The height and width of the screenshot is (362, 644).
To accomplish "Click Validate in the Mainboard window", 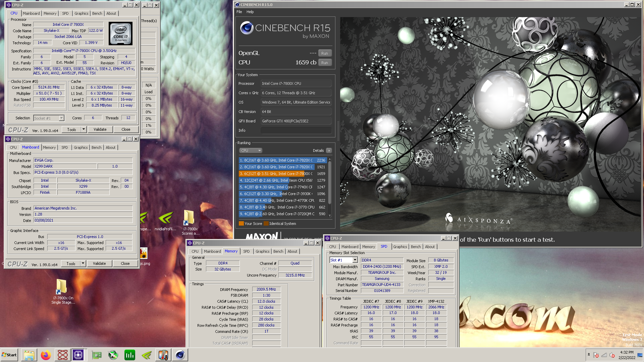I will point(99,263).
